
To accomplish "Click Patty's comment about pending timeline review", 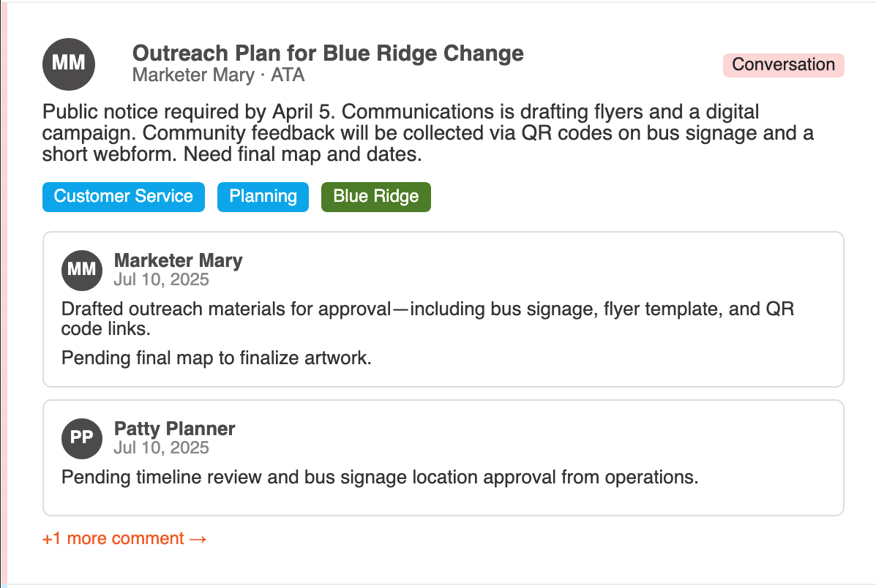I will pyautogui.click(x=380, y=477).
